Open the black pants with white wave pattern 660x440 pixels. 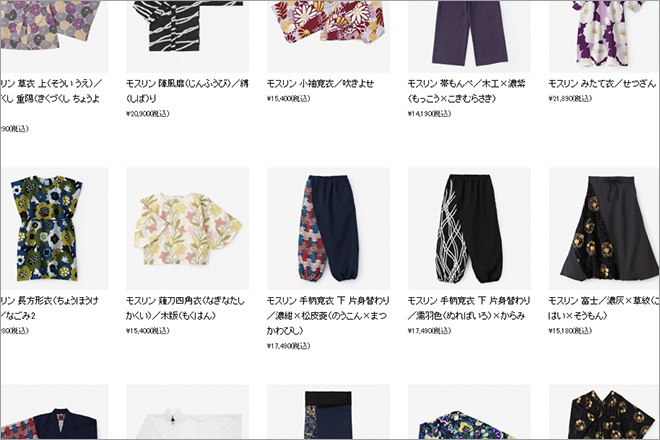pyautogui.click(x=469, y=229)
